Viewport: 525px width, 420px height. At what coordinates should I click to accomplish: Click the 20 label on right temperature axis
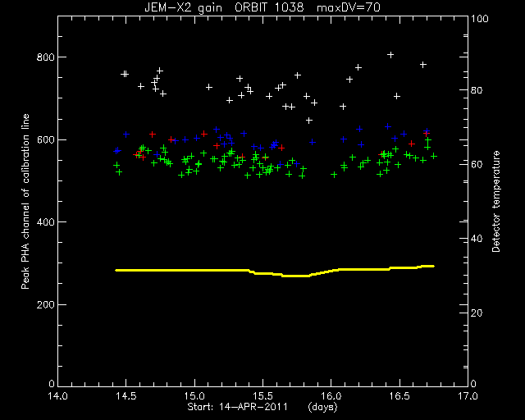(x=477, y=313)
